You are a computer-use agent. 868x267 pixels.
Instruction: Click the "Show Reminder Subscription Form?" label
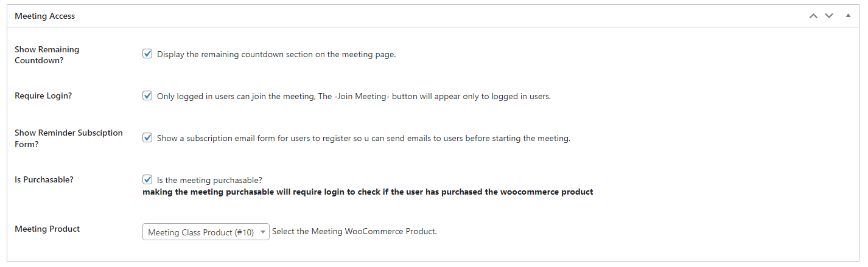68,138
